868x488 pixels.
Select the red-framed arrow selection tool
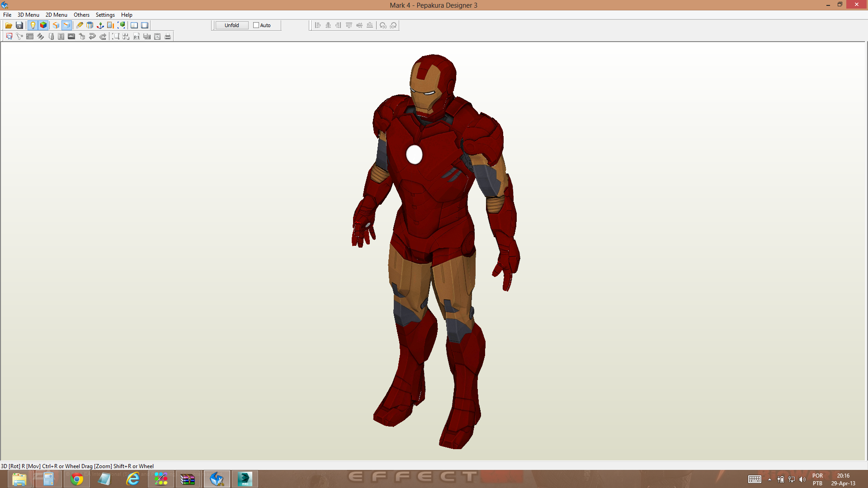click(9, 37)
